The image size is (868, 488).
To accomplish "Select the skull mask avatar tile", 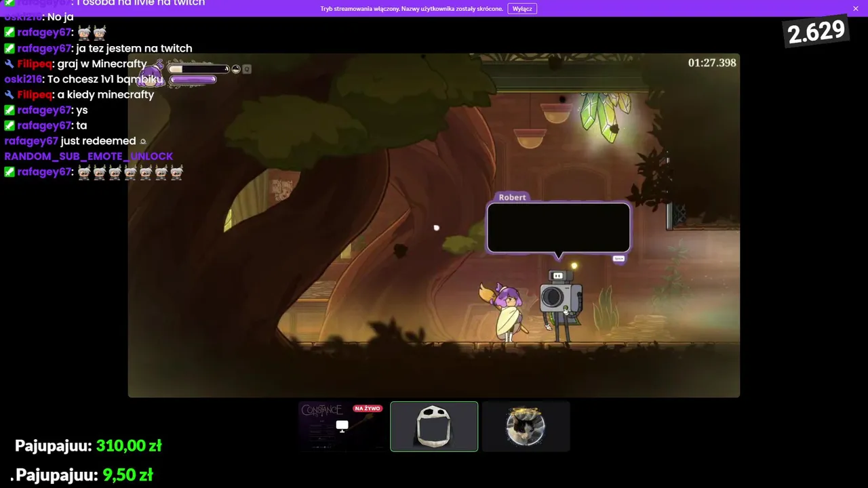I will tap(434, 426).
